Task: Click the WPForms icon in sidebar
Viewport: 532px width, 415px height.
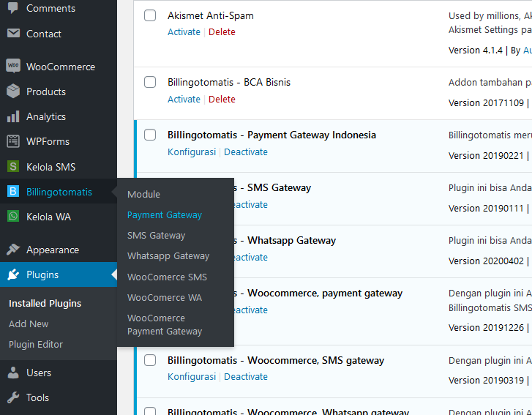Action: (x=13, y=141)
